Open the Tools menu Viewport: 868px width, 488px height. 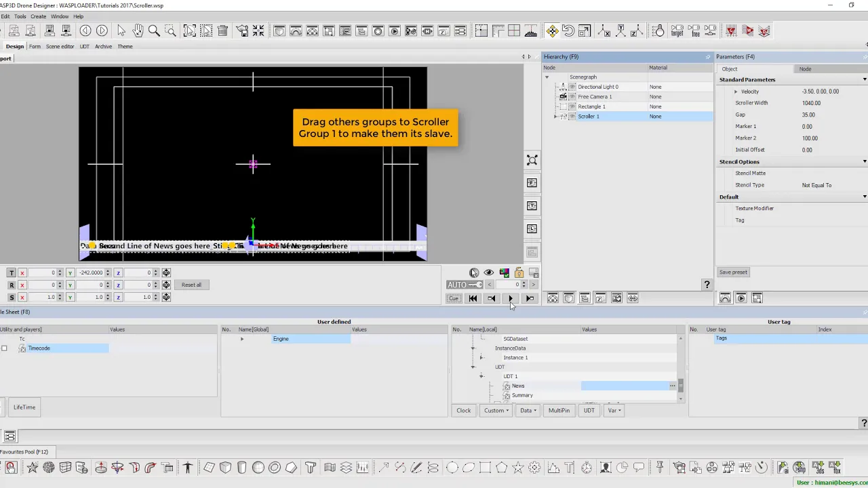tap(20, 16)
